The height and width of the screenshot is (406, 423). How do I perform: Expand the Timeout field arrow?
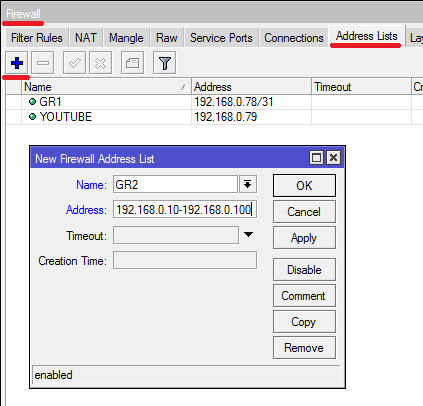coord(248,235)
